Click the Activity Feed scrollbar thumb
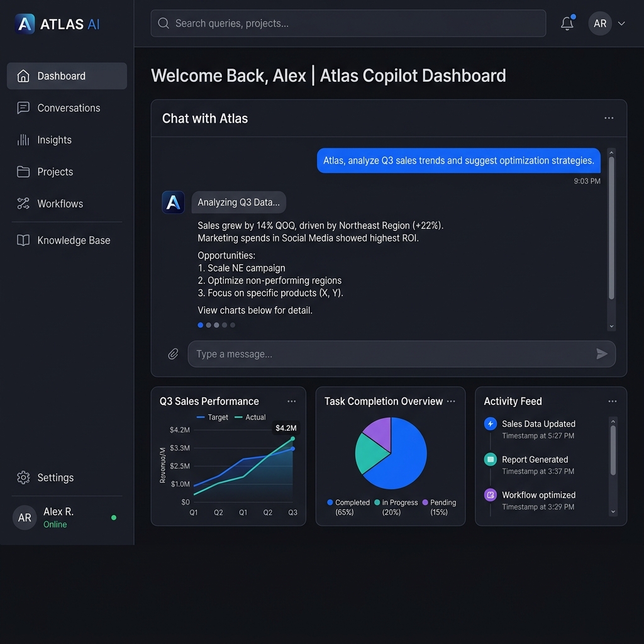644x644 pixels. pyautogui.click(x=613, y=450)
